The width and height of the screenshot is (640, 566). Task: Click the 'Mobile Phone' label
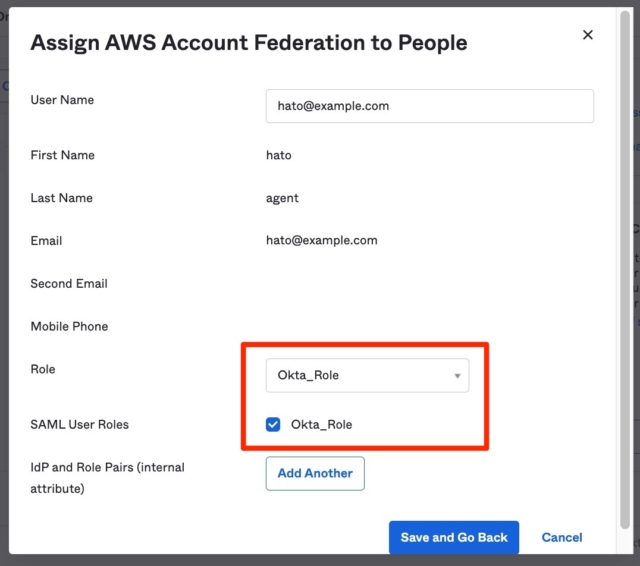(69, 326)
